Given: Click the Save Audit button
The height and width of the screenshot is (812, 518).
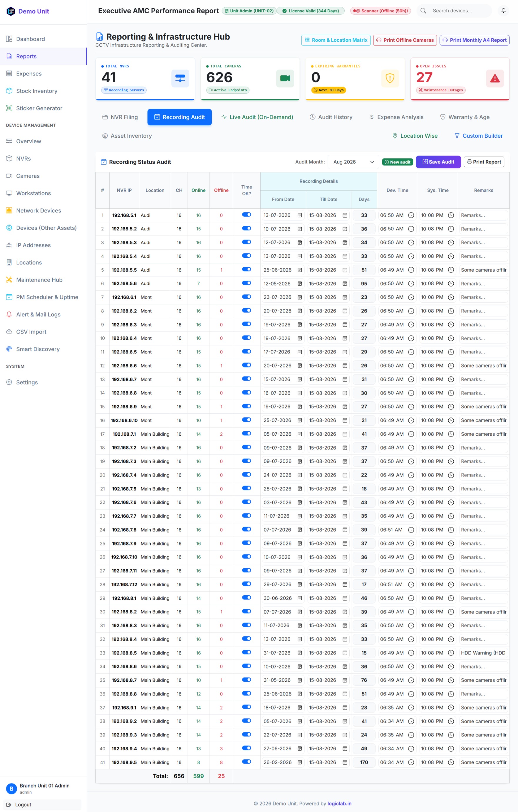Looking at the screenshot, I should pos(438,162).
